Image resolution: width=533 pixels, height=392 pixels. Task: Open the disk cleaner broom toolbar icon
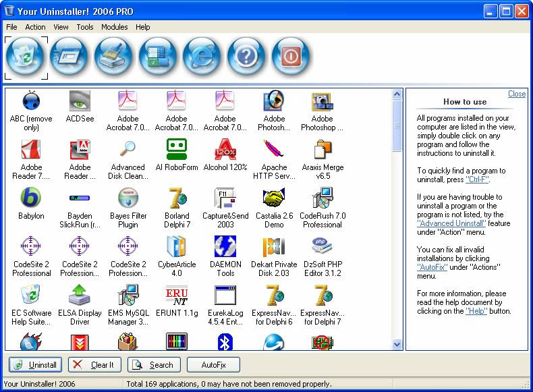click(x=113, y=57)
